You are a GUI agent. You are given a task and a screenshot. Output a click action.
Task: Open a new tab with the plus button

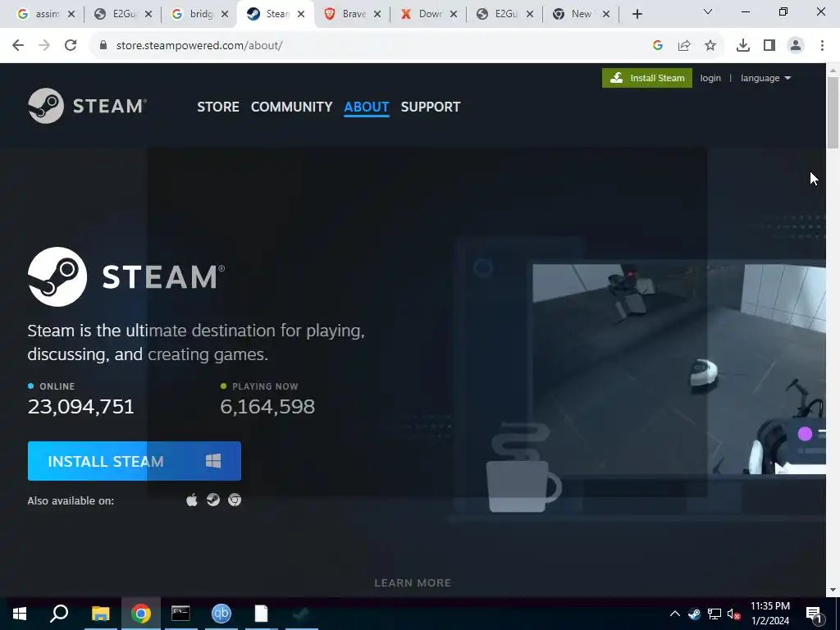coord(637,14)
